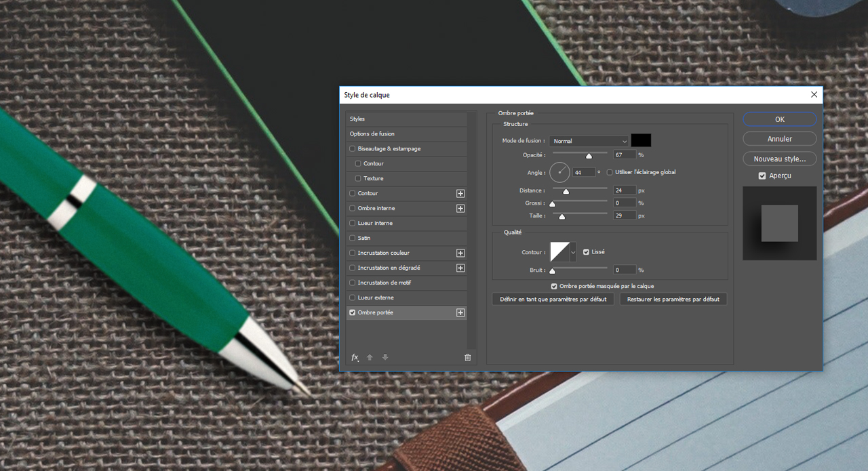The height and width of the screenshot is (471, 868).
Task: Delete effect using the trash icon
Action: [x=467, y=357]
